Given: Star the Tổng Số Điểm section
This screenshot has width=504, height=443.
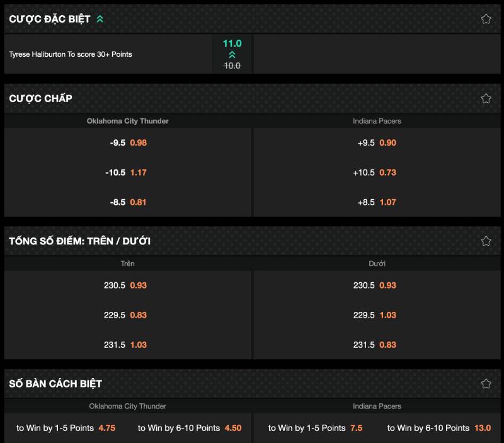Looking at the screenshot, I should click(486, 241).
